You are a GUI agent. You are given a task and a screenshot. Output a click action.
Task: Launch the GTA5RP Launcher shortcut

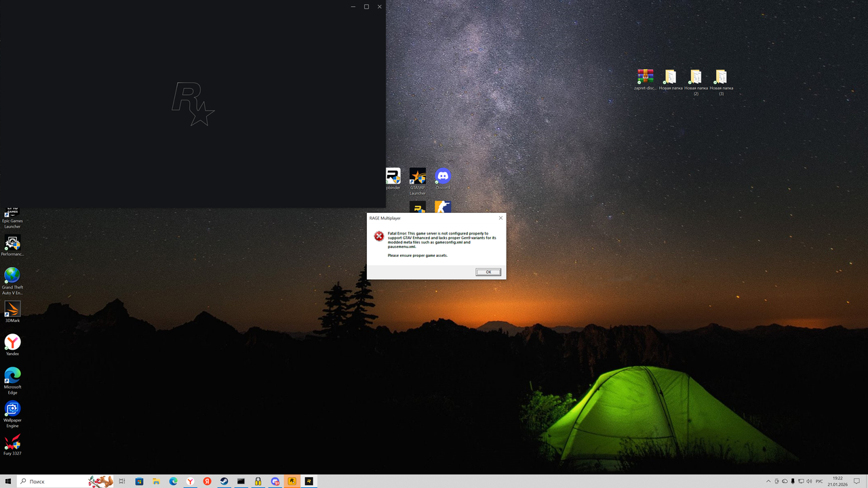click(x=418, y=176)
